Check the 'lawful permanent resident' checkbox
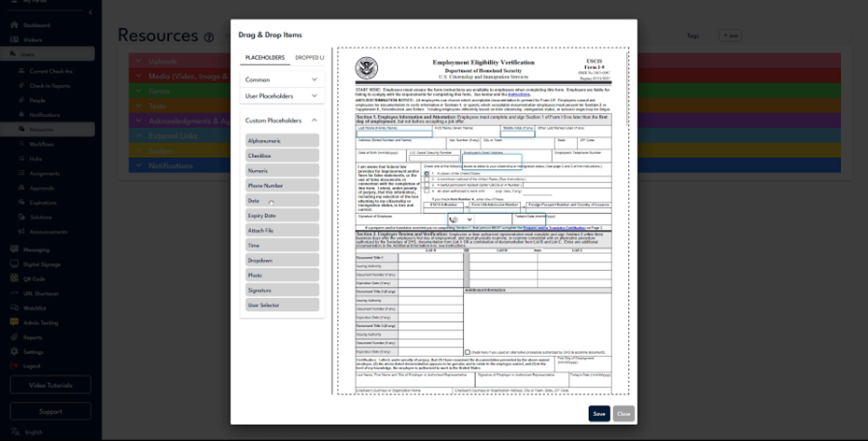 (427, 185)
